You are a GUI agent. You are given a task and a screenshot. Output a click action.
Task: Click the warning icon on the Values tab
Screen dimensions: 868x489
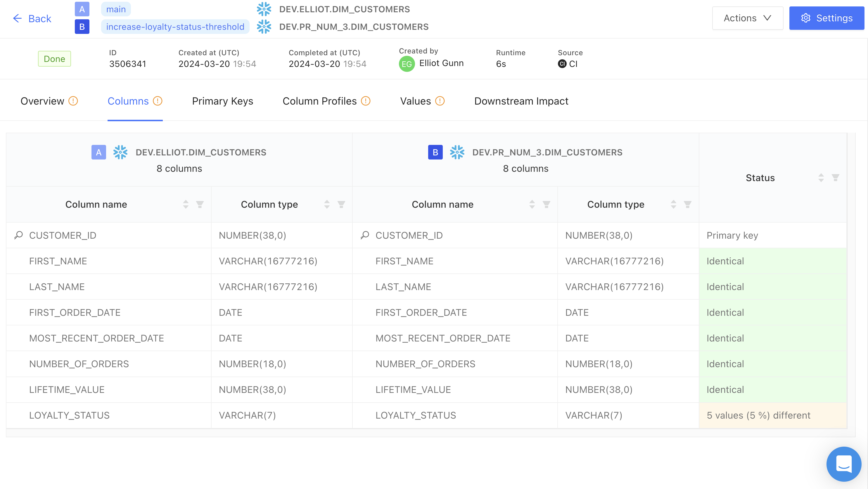[x=440, y=101]
